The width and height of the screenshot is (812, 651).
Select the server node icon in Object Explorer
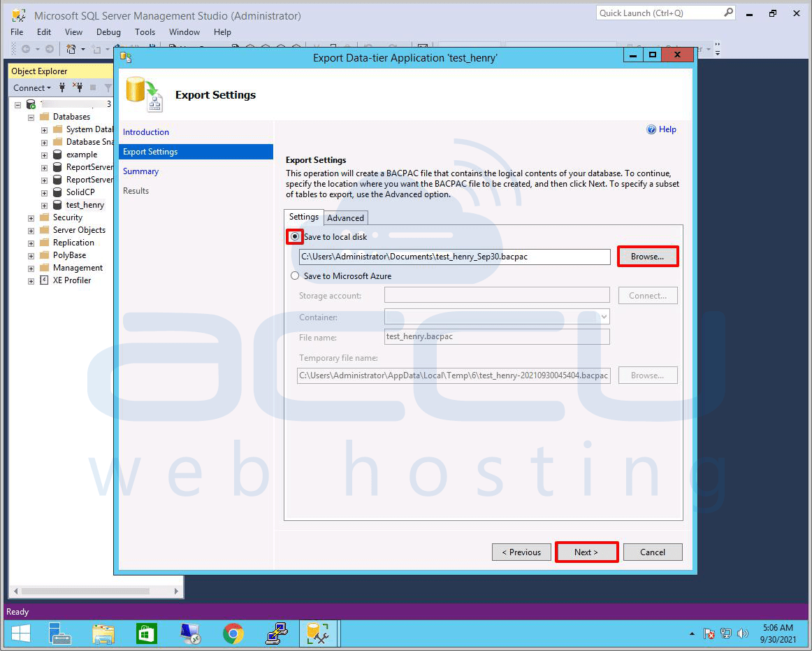coord(31,104)
